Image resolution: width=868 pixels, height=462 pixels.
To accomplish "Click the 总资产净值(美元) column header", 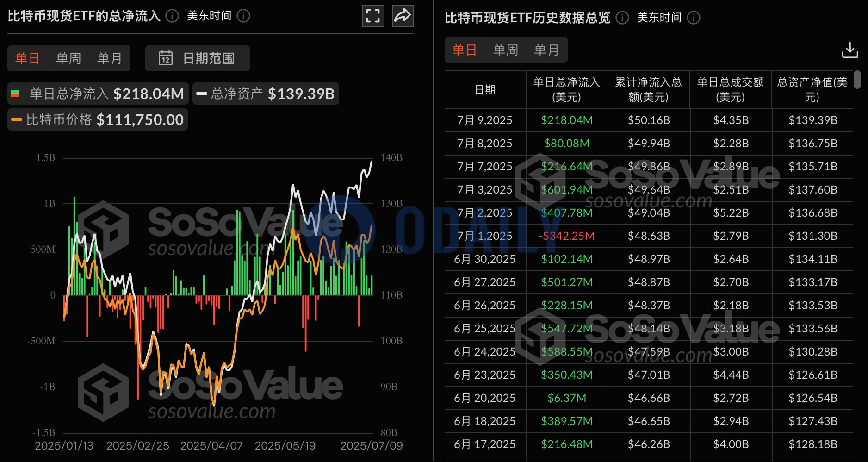I will [x=812, y=90].
